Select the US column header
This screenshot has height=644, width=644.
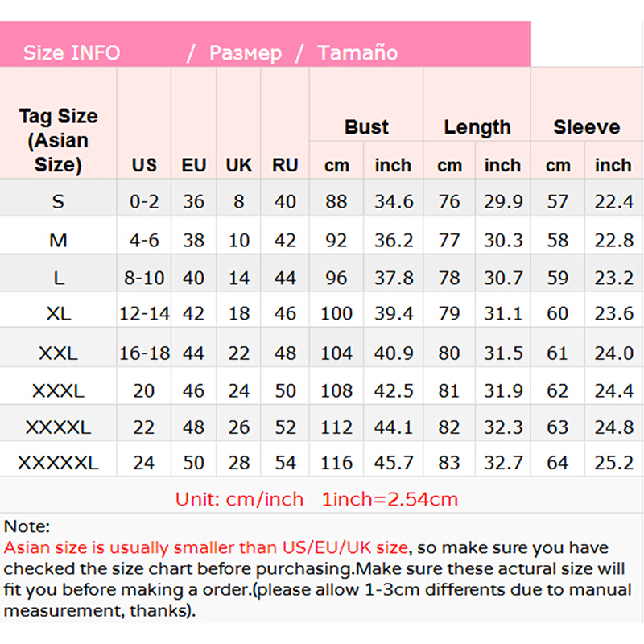144,166
